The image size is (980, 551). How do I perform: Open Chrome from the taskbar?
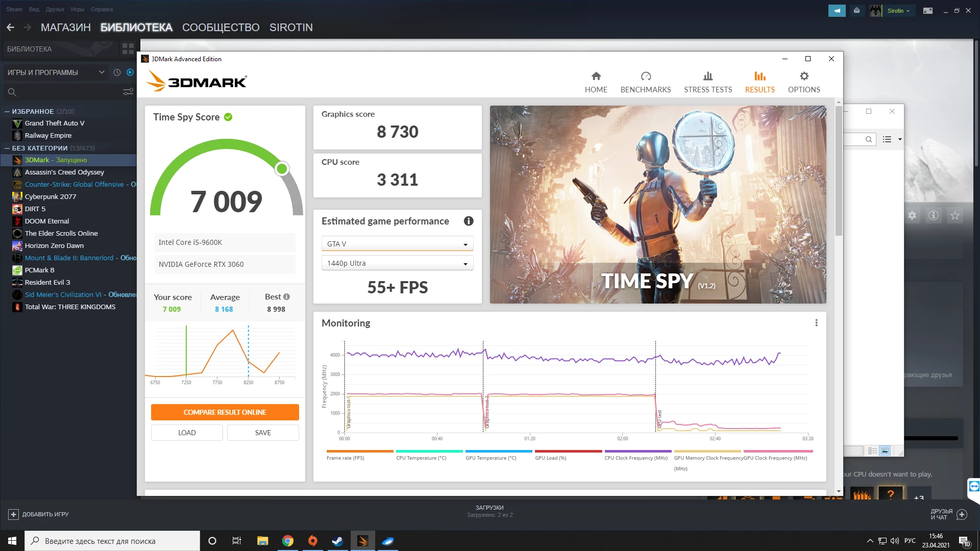click(288, 541)
